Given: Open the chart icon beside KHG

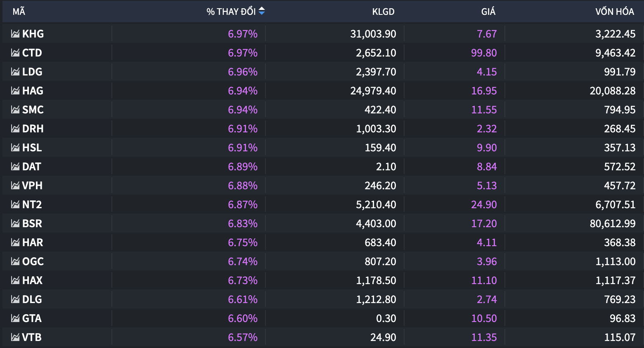Looking at the screenshot, I should (15, 34).
